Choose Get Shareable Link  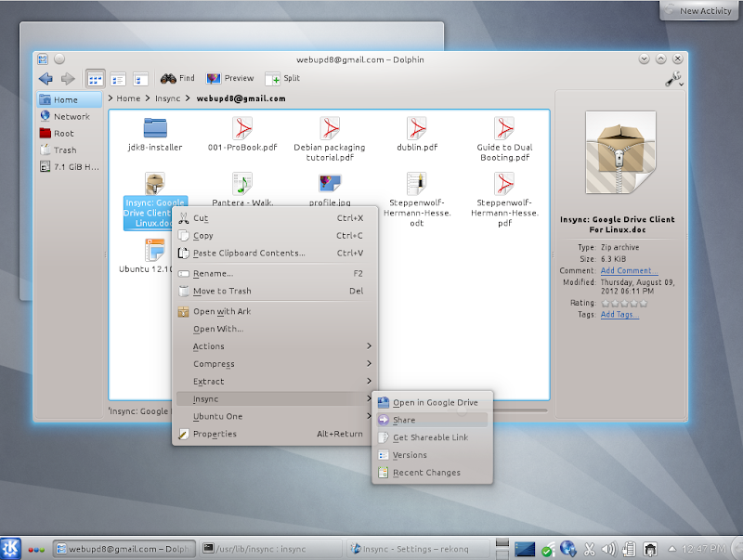click(432, 437)
